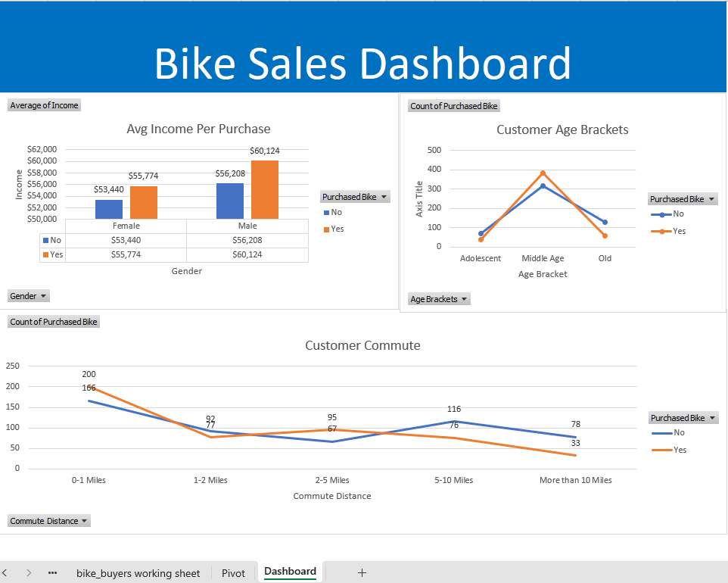
Task: Click the Average of Income field button
Action: coord(43,105)
